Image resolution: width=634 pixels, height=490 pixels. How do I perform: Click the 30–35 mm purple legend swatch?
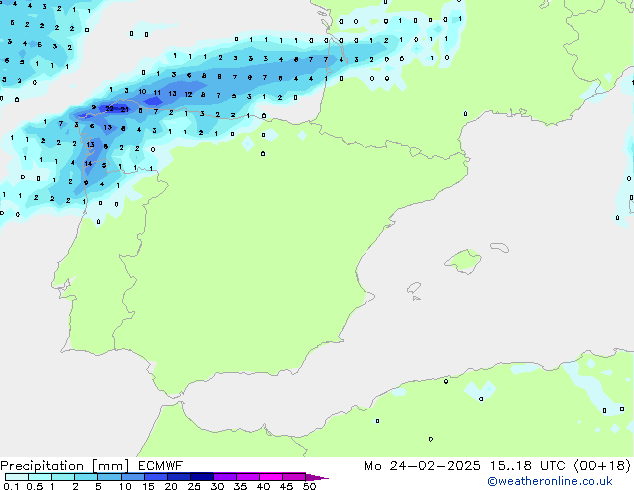click(224, 477)
